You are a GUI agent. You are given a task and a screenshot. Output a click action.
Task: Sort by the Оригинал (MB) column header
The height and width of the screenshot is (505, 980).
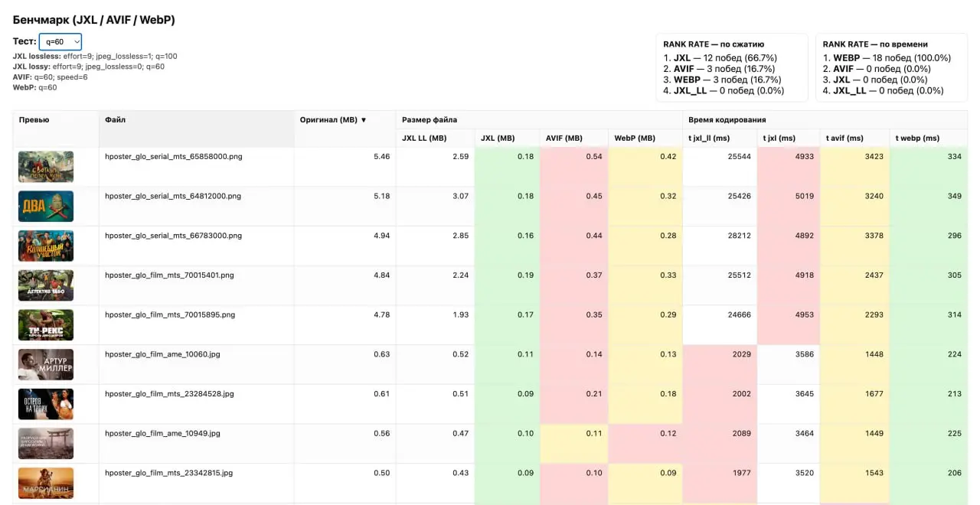tap(333, 119)
